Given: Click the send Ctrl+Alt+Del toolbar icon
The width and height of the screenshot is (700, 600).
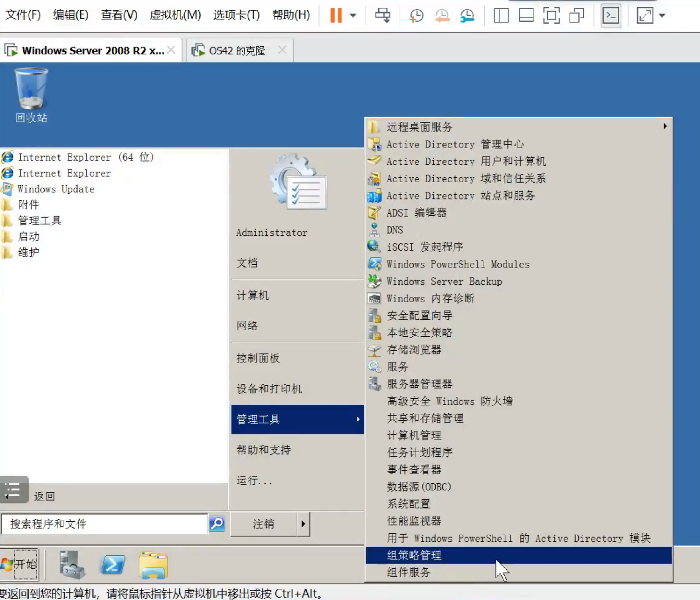Looking at the screenshot, I should coord(382,15).
